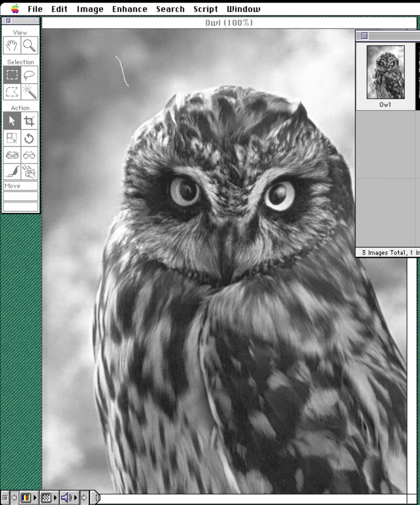The height and width of the screenshot is (505, 420).
Task: Click the Apple menu logo
Action: [15, 9]
